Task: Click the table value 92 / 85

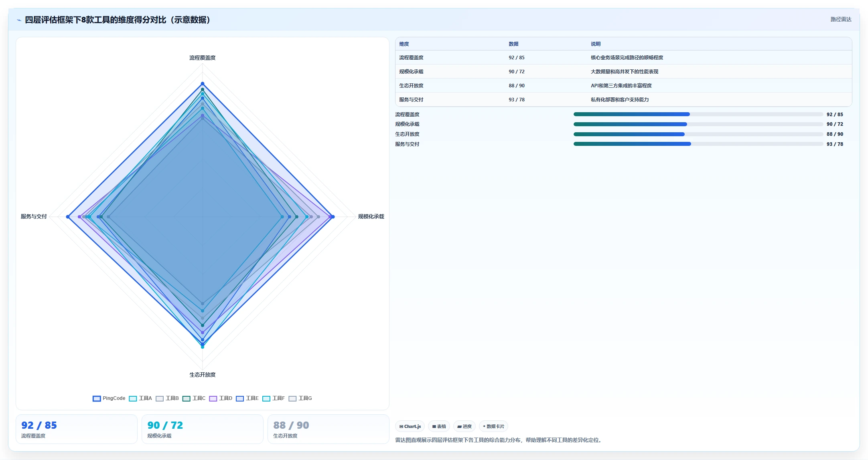Action: tap(517, 58)
